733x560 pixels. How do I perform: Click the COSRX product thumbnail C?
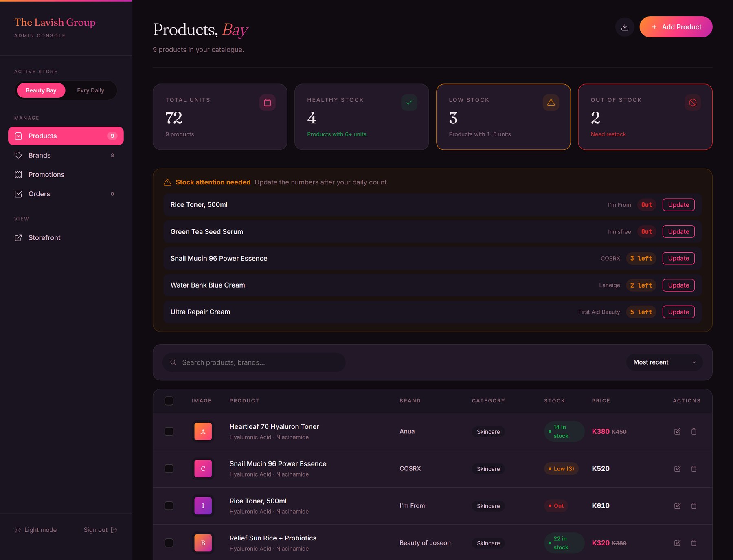(x=203, y=469)
